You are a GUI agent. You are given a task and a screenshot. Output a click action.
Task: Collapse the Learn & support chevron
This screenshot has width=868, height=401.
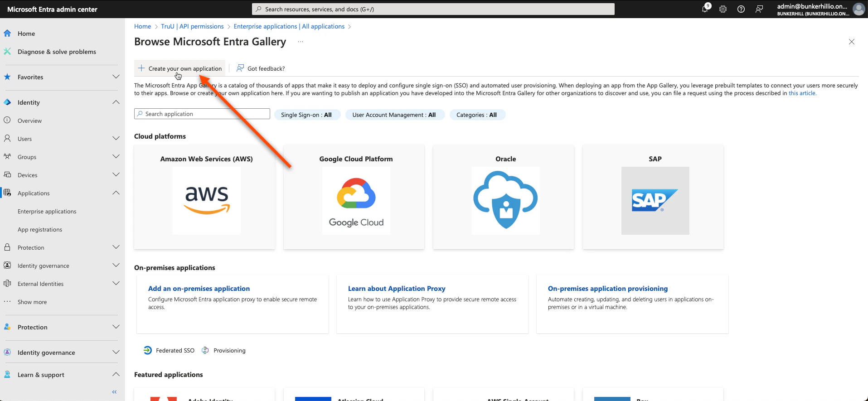(x=116, y=374)
